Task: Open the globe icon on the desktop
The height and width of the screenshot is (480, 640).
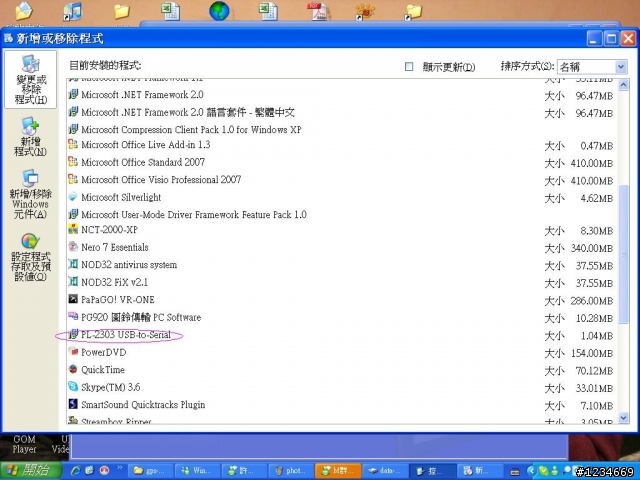Action: coord(219,11)
